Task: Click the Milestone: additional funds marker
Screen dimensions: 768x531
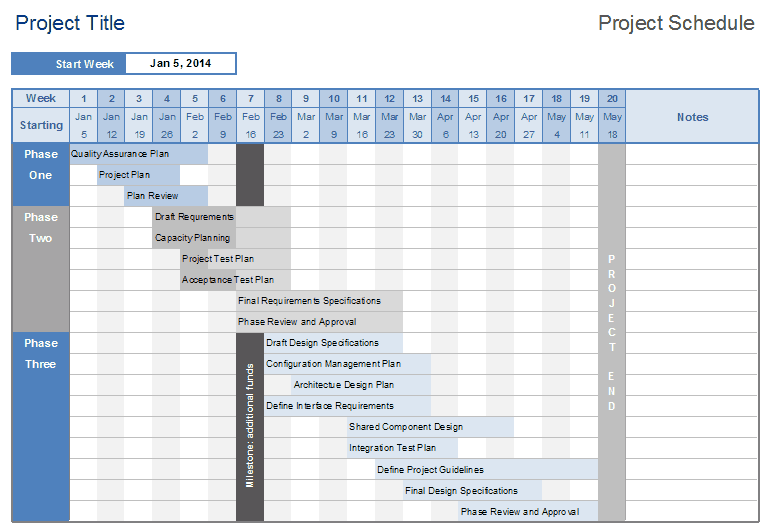Action: pos(250,426)
